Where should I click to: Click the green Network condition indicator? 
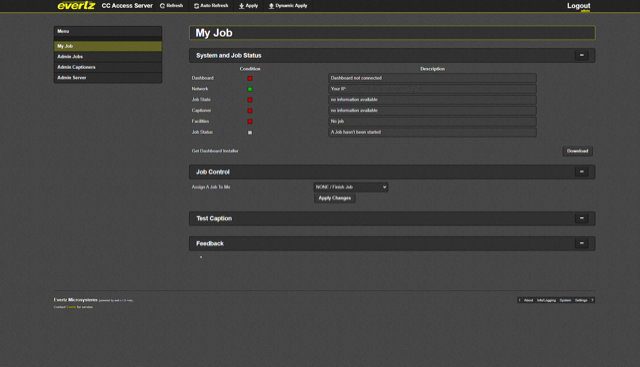pos(250,89)
